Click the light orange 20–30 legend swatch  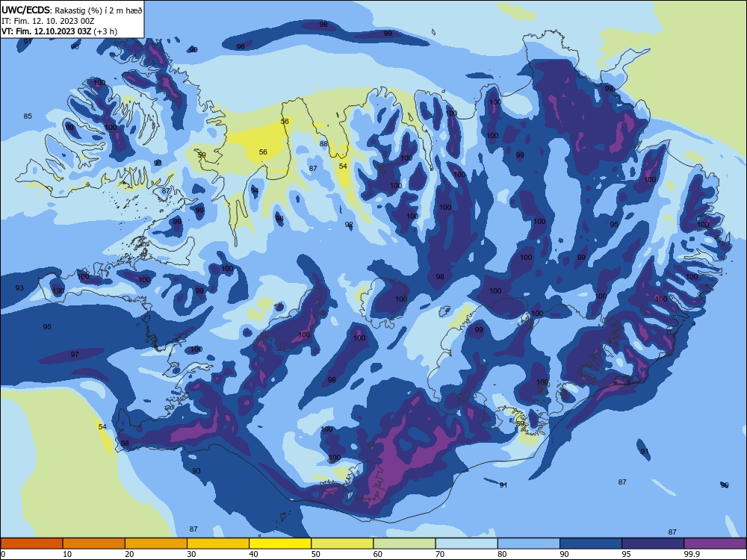pyautogui.click(x=156, y=544)
